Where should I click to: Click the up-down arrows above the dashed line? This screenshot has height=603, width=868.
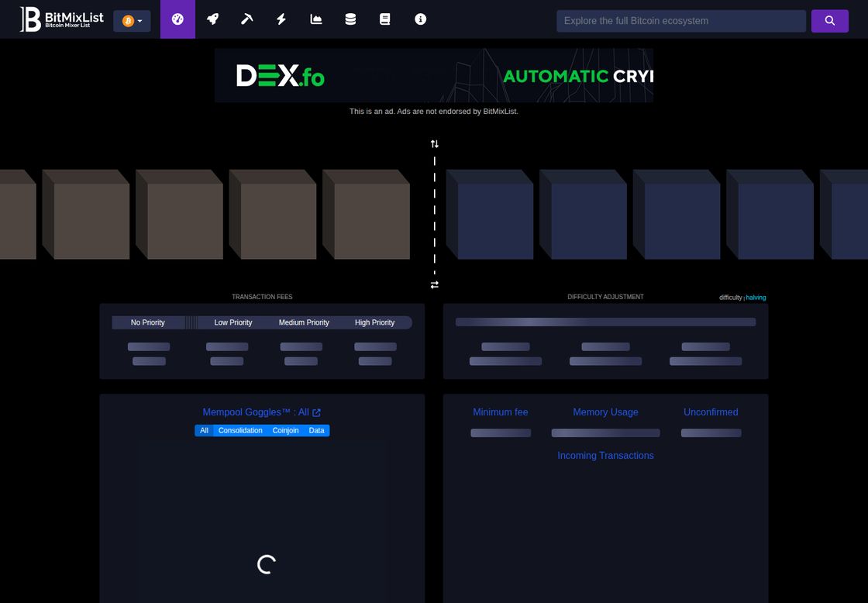[x=435, y=144]
